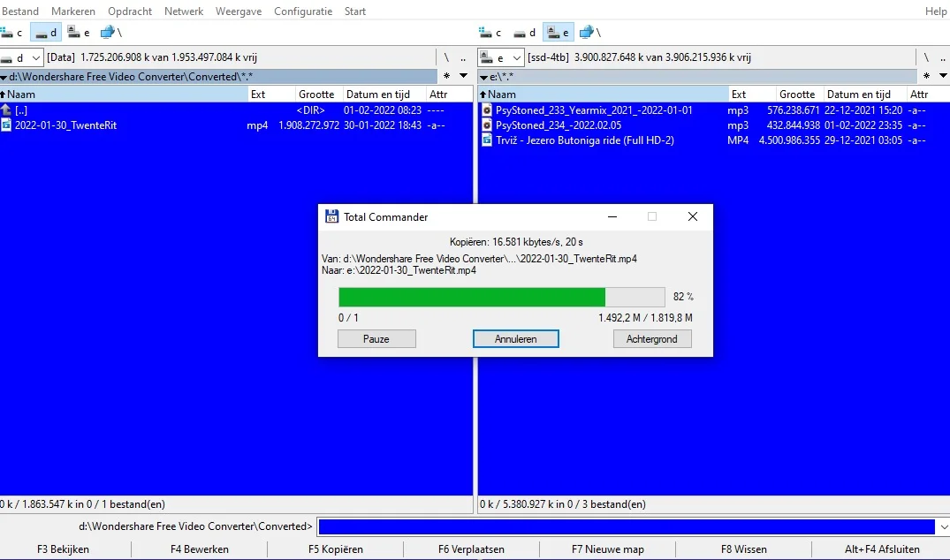Click Trviž Jezero Butoniga MP4 file icon
Viewport: 950px width, 560px height.
487,140
